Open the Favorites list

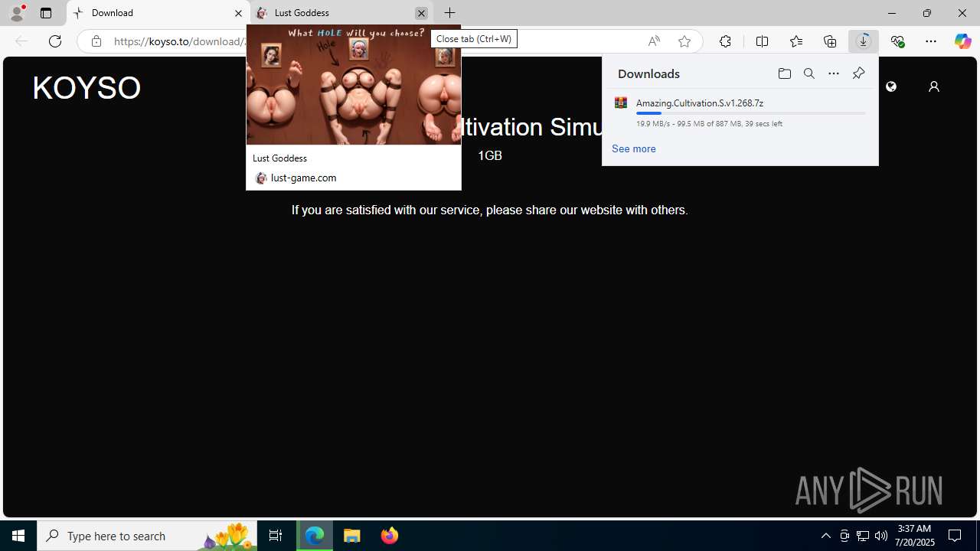tap(796, 41)
